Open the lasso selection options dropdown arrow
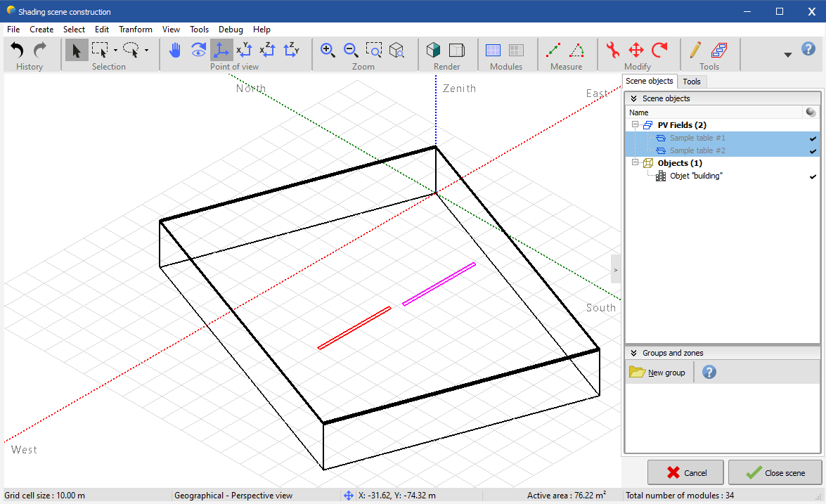The width and height of the screenshot is (826, 504). click(146, 51)
